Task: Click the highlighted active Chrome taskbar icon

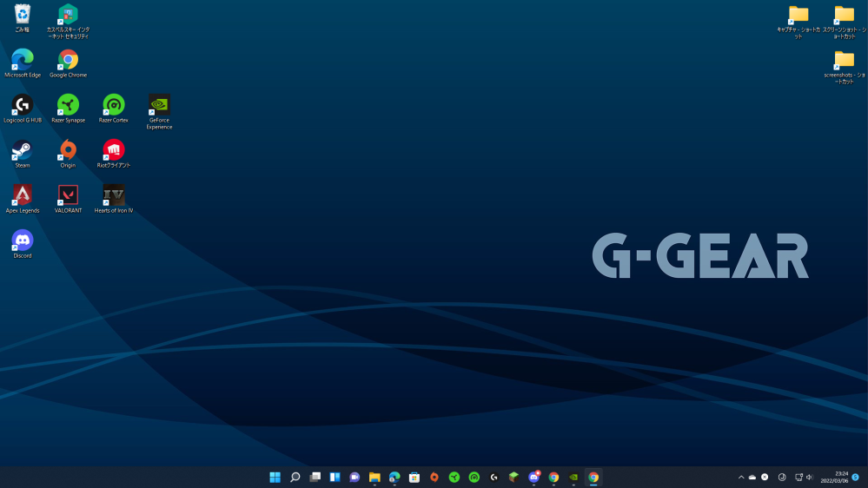Action: (x=593, y=477)
